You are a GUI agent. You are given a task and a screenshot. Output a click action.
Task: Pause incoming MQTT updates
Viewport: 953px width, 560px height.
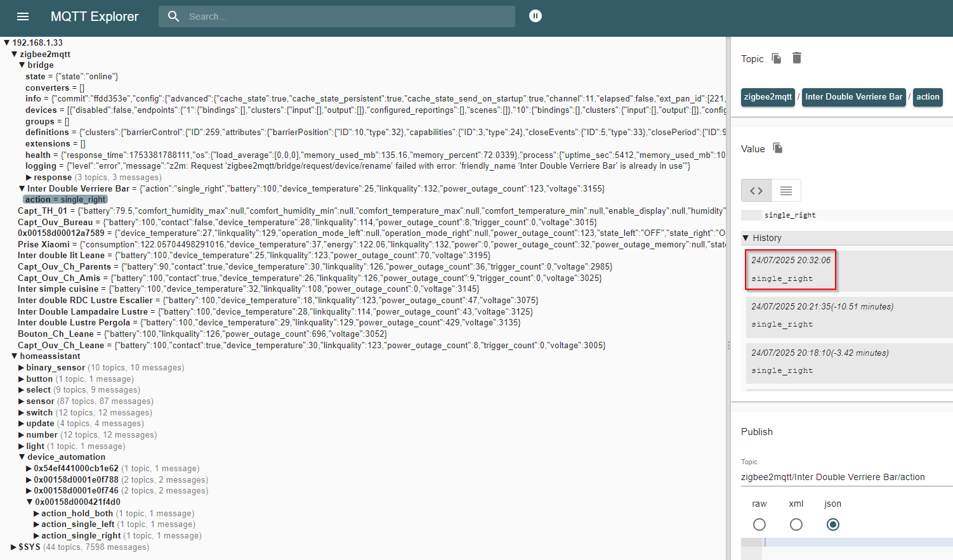coord(536,16)
